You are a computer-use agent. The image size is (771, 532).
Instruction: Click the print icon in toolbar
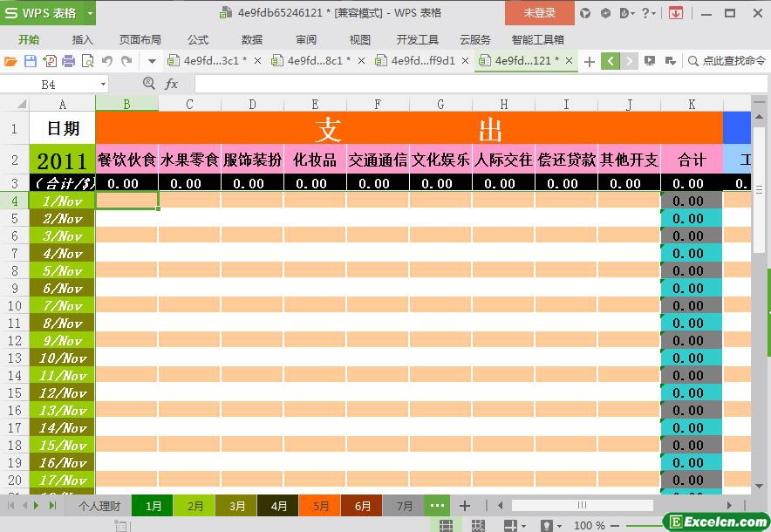[68, 61]
